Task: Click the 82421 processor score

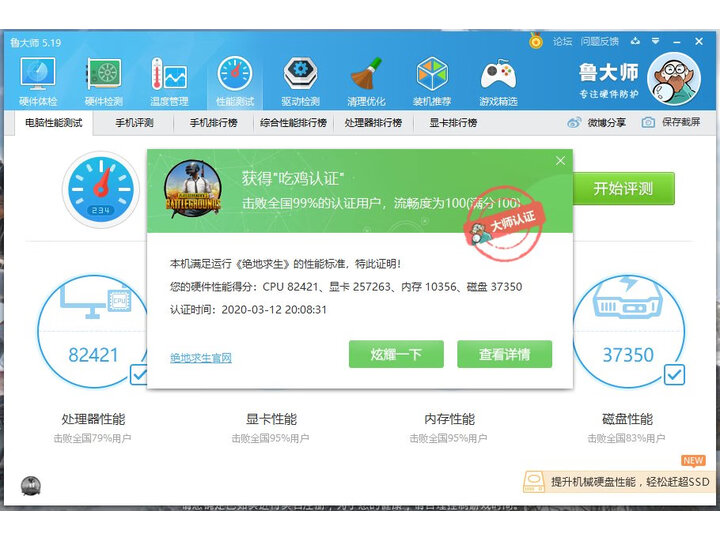Action: 93,355
